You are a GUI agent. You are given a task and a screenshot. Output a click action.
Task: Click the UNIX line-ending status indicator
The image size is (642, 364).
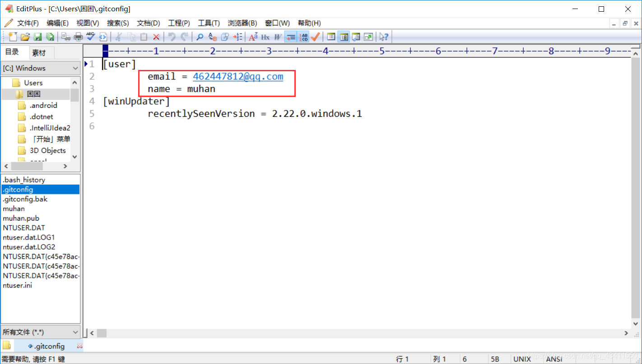coord(522,359)
